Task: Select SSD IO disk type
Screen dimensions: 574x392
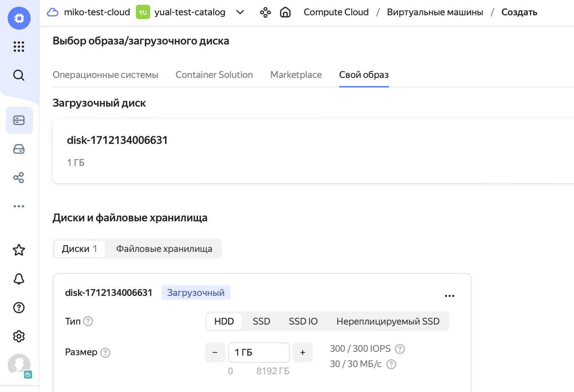Action: point(303,321)
